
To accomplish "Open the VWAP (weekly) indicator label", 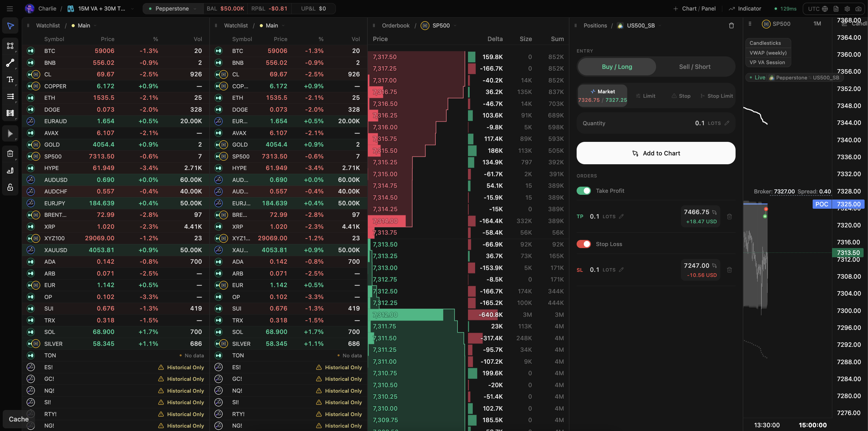I will click(x=768, y=53).
